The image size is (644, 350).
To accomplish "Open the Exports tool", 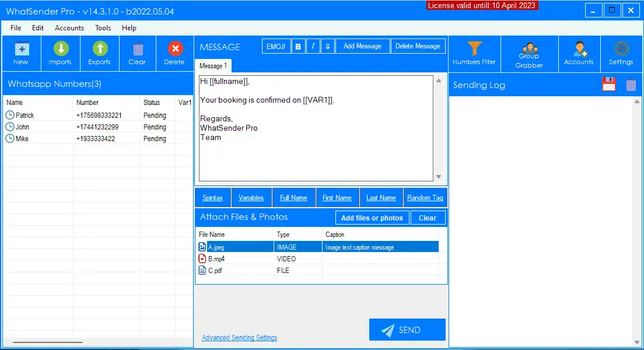I will (99, 53).
